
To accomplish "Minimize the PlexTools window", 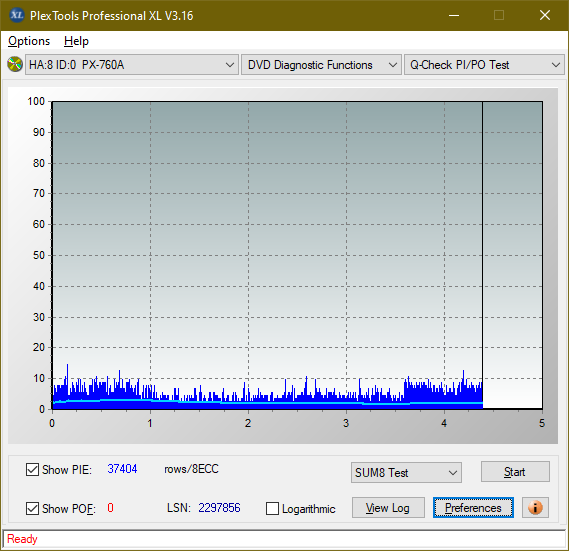I will click(x=454, y=15).
